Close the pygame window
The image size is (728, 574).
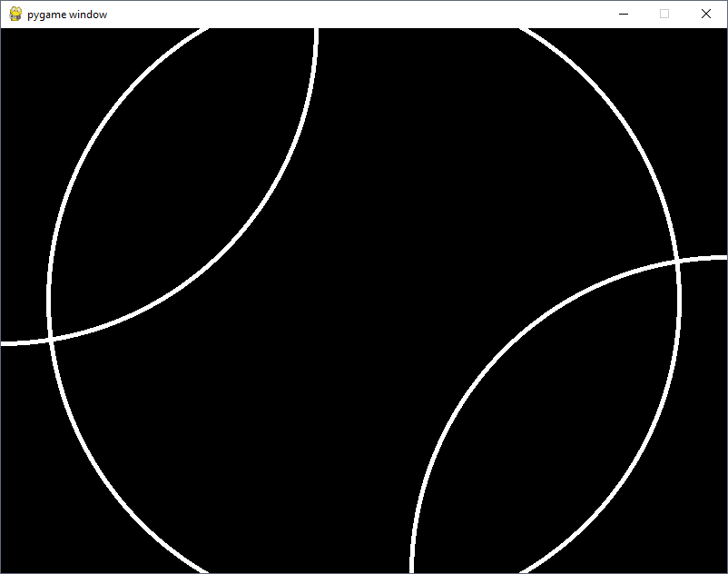click(705, 14)
